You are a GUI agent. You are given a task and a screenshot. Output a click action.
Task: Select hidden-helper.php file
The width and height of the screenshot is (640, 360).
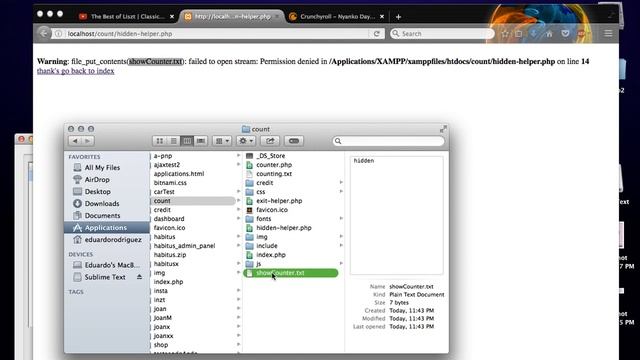click(284, 227)
